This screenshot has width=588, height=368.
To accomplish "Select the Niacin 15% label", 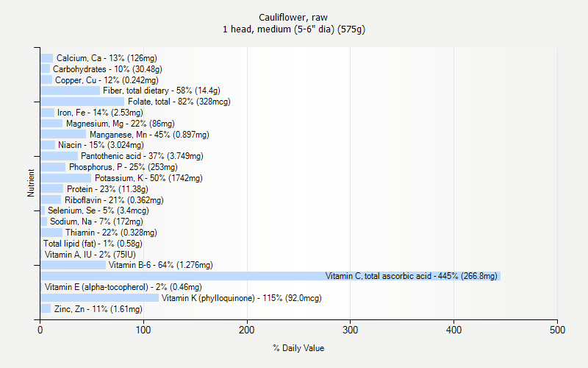I will [x=101, y=145].
